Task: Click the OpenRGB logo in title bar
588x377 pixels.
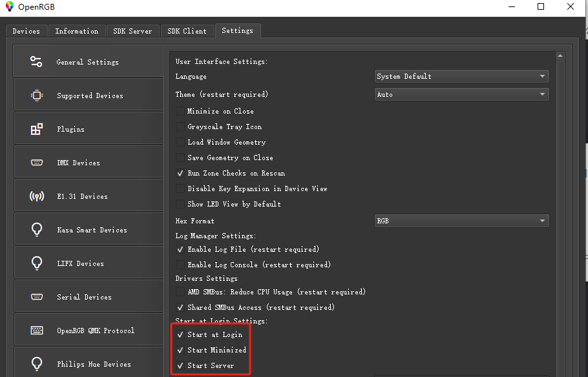Action: 10,6
